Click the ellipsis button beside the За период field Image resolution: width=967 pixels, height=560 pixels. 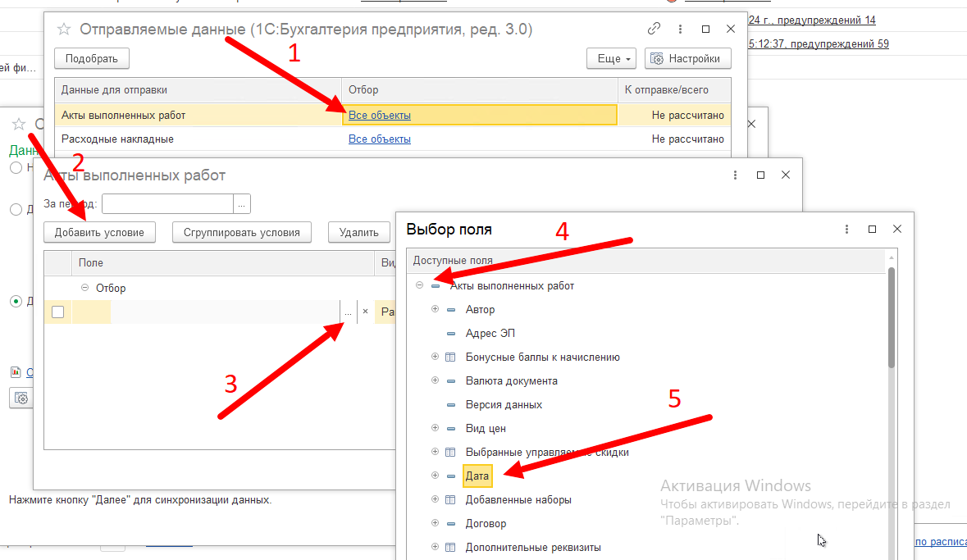click(x=242, y=204)
